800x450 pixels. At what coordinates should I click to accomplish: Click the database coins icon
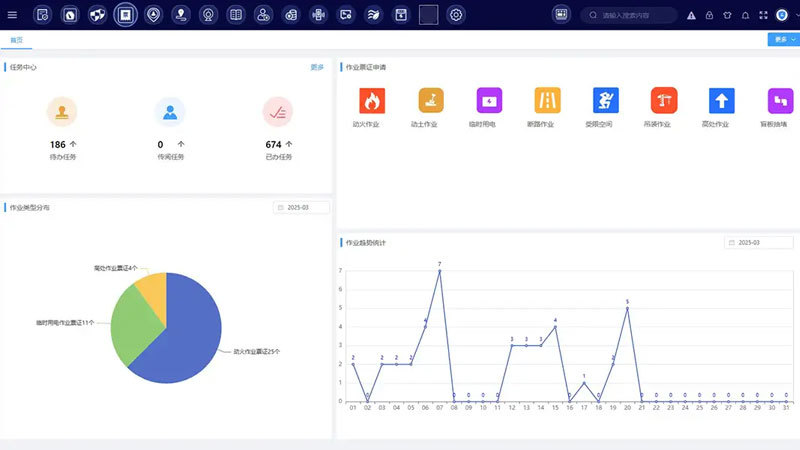(291, 15)
